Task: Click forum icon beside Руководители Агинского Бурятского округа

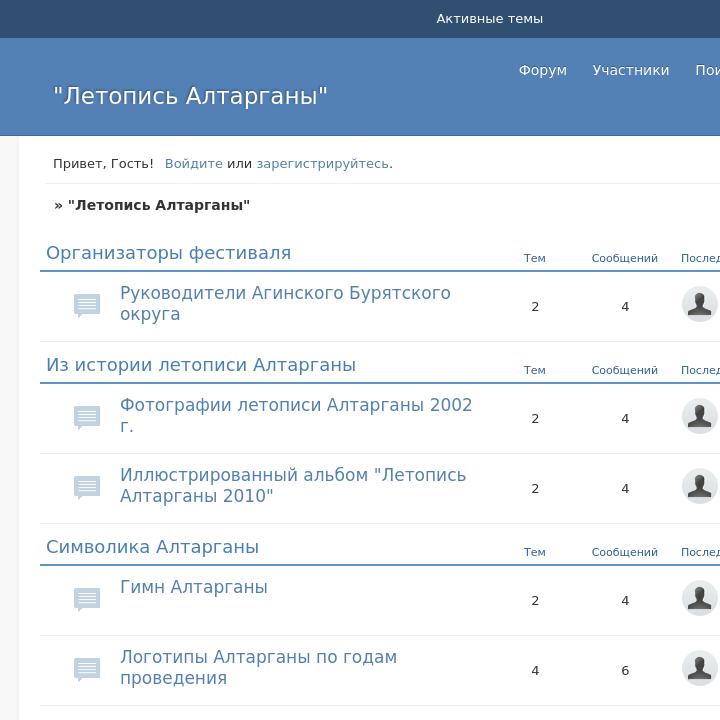Action: (87, 305)
